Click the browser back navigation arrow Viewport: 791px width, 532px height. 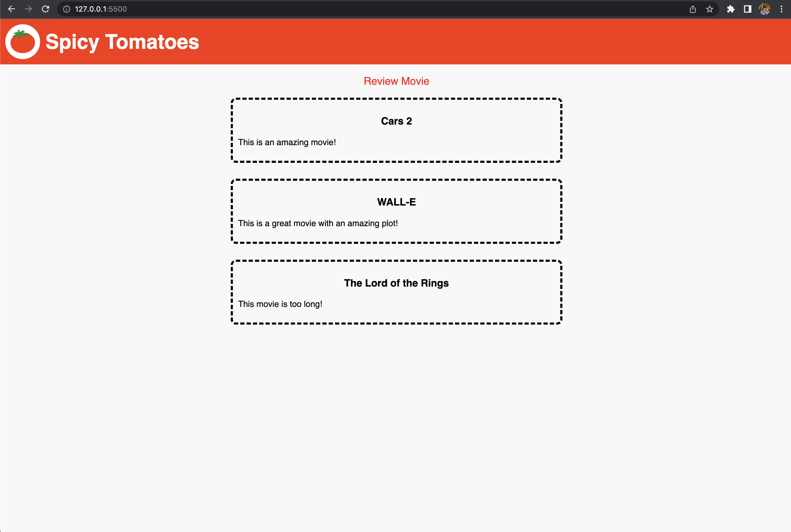(12, 9)
